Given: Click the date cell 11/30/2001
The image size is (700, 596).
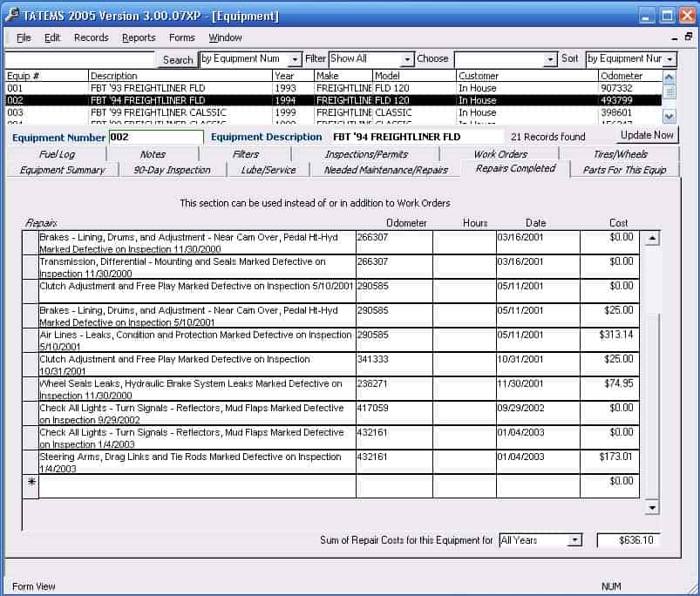Looking at the screenshot, I should (538, 389).
